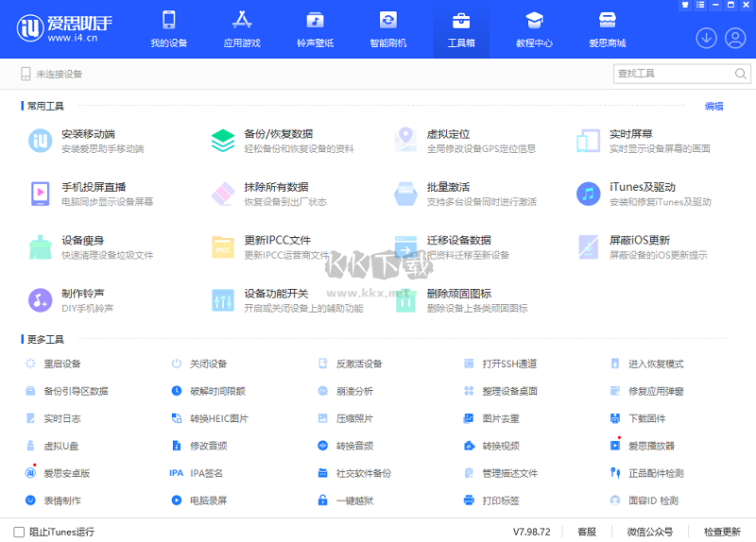Enable the 阻止iTunes运行 checkbox

[19, 532]
